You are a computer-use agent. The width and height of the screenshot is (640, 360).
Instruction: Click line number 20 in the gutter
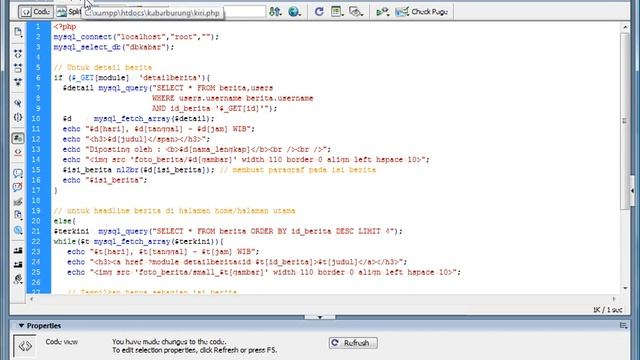pyautogui.click(x=36, y=221)
